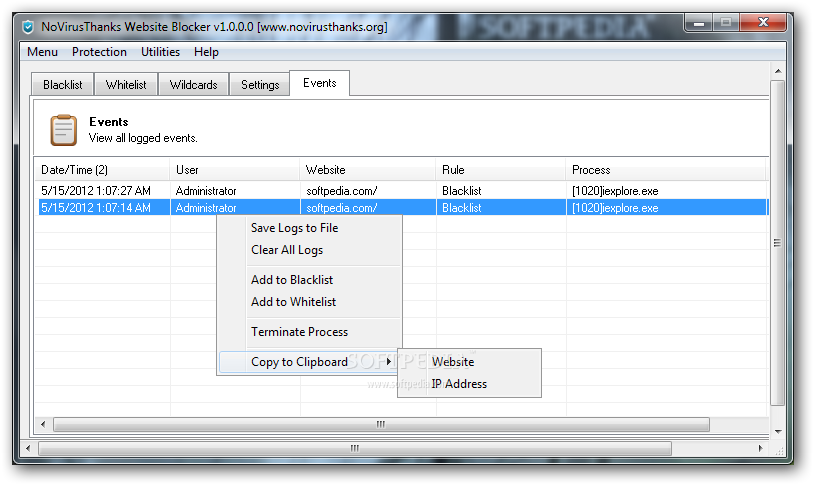The height and width of the screenshot is (485, 814).
Task: Click Administrator in the 1:07:27 AM row
Action: [206, 191]
